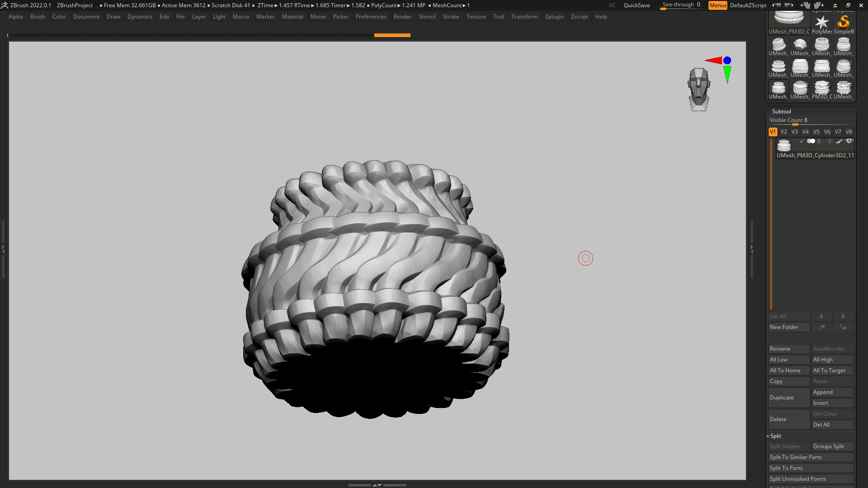
Task: Click the subtool arrow-down select icon
Action: coord(802,141)
